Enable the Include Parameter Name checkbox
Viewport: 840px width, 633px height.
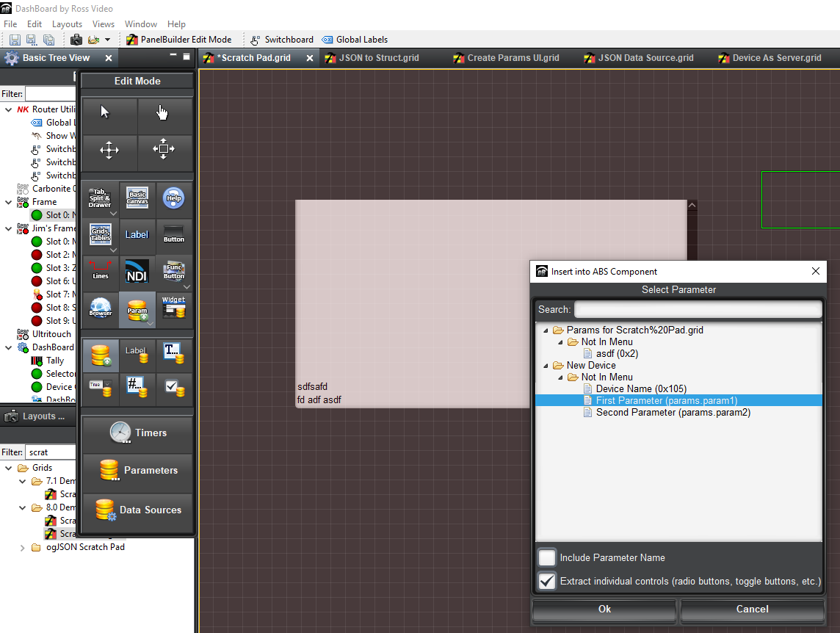[547, 557]
